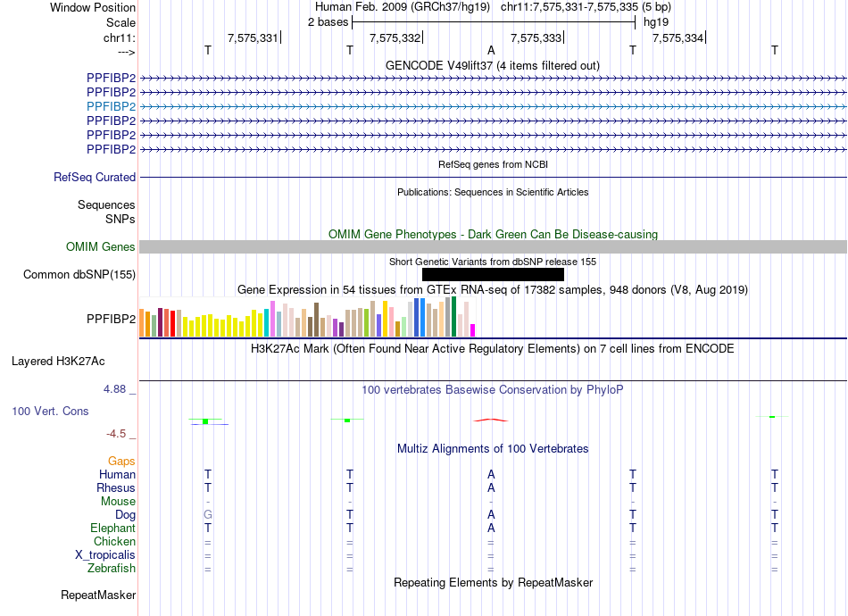The width and height of the screenshot is (848, 616).
Task: Open the RefSeq Curated track label
Action: pyautogui.click(x=95, y=178)
